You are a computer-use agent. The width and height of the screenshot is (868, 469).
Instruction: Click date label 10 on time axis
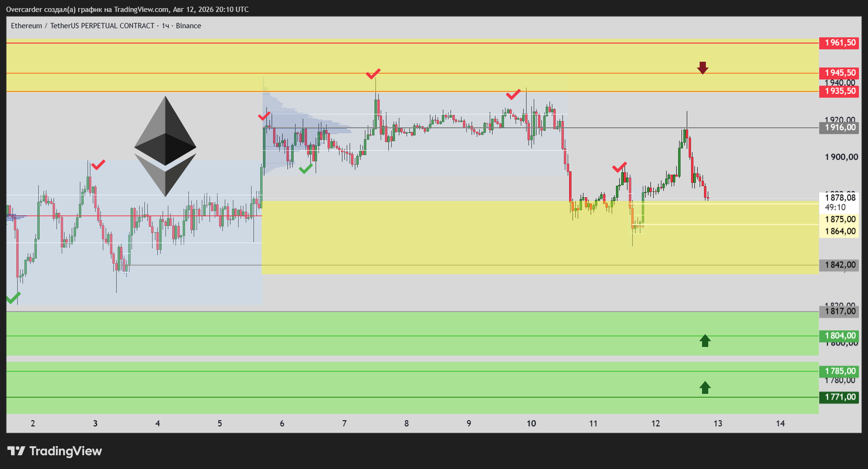coord(531,424)
